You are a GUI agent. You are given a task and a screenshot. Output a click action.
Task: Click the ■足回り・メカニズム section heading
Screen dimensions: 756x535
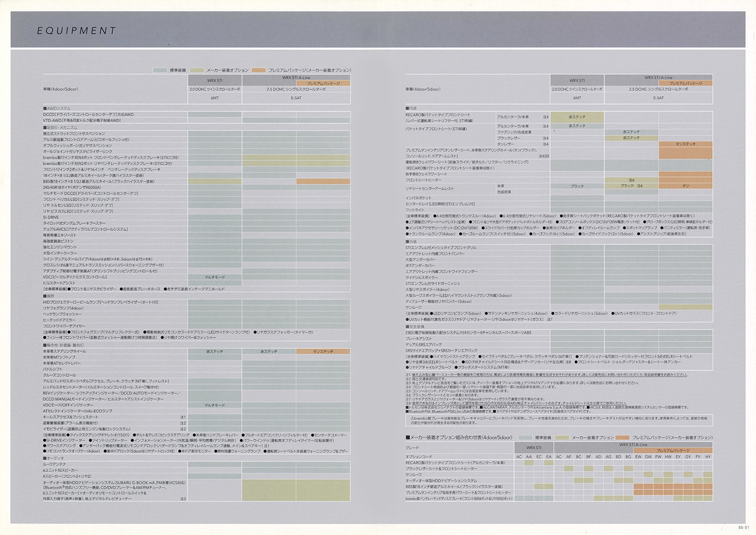click(61, 127)
